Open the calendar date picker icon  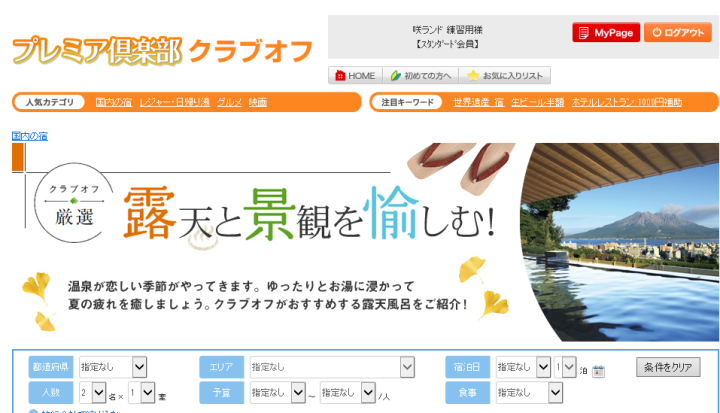tap(598, 371)
